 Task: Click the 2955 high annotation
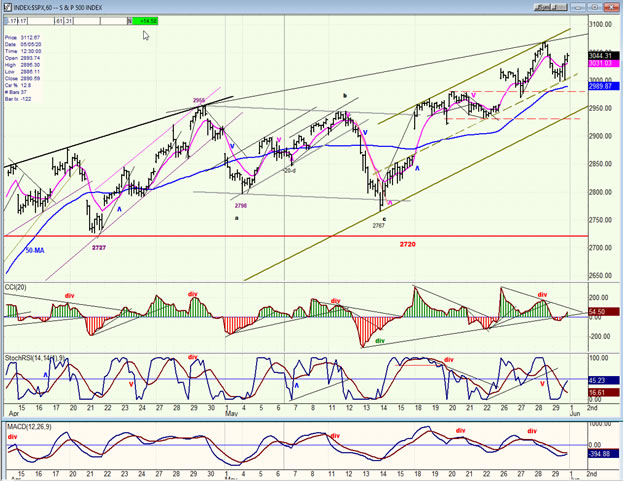point(199,100)
